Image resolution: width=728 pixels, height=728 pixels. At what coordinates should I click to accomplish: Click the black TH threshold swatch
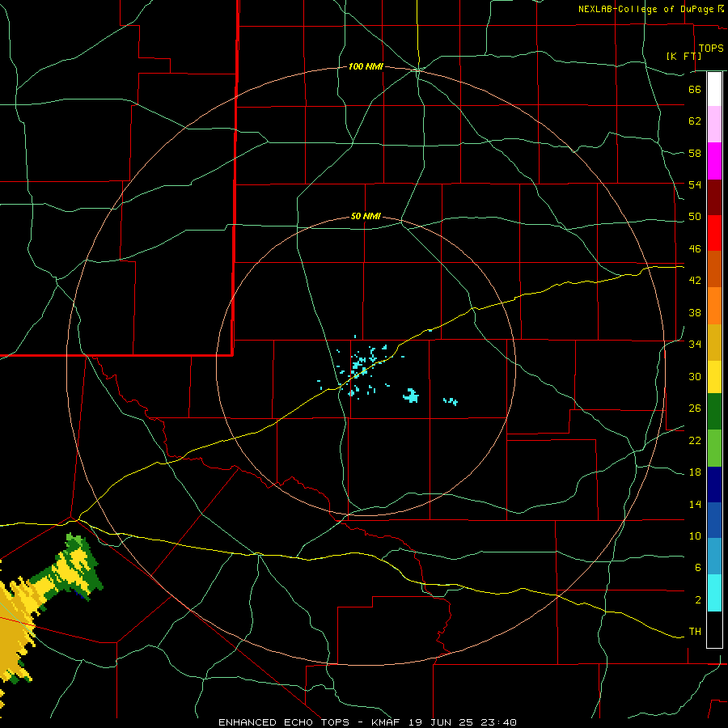pos(714,629)
